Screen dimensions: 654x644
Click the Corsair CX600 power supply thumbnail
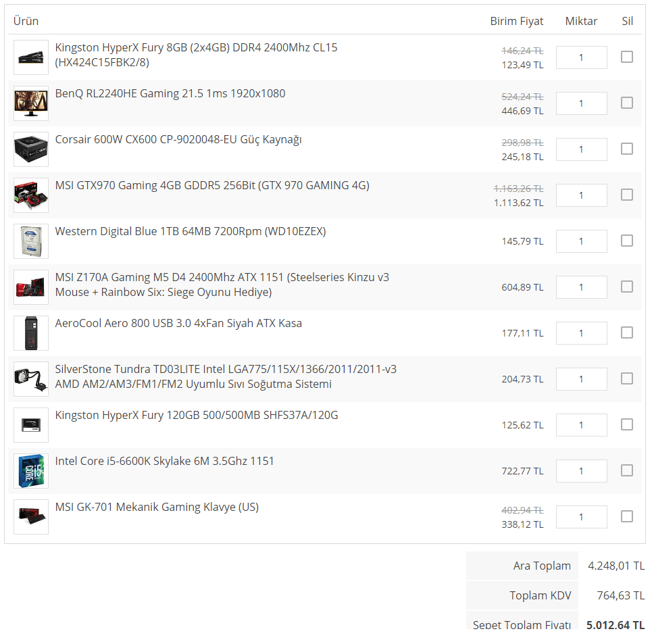pyautogui.click(x=30, y=149)
